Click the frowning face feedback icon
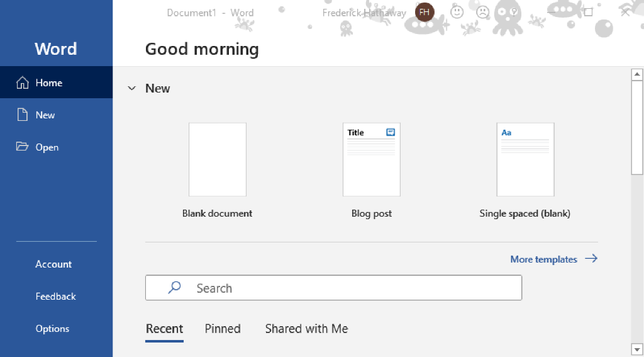Viewport: 644px width, 357px height. point(482,12)
